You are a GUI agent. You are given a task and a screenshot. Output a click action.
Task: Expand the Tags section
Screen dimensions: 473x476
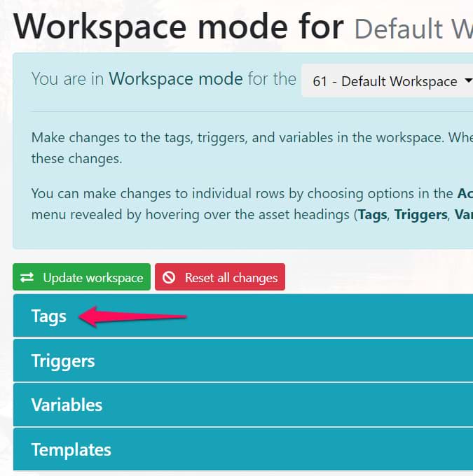coord(243,316)
